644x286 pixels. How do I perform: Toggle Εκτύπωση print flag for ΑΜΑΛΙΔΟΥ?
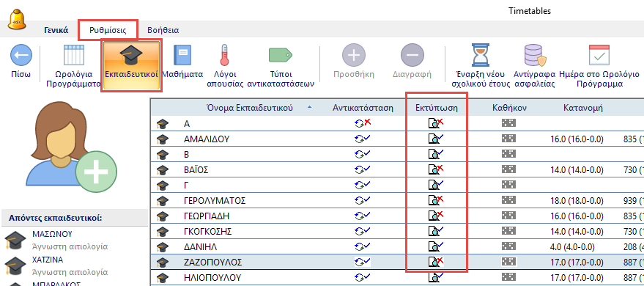(x=436, y=139)
